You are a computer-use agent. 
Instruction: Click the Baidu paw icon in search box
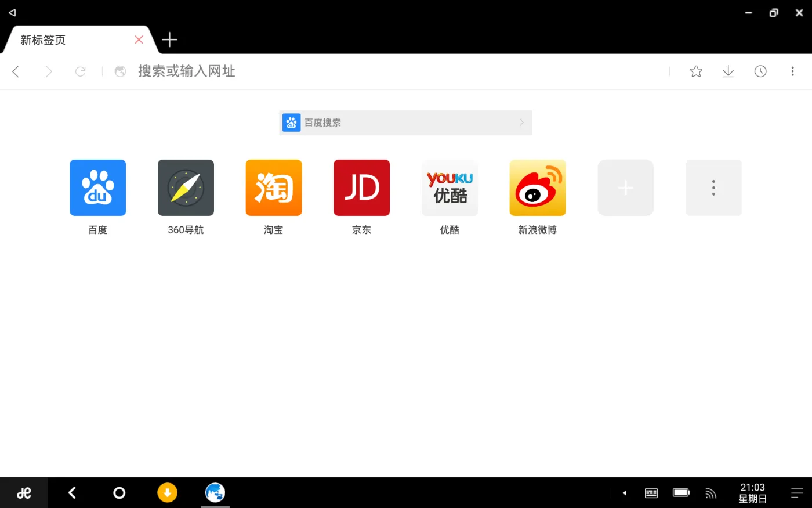coord(292,123)
